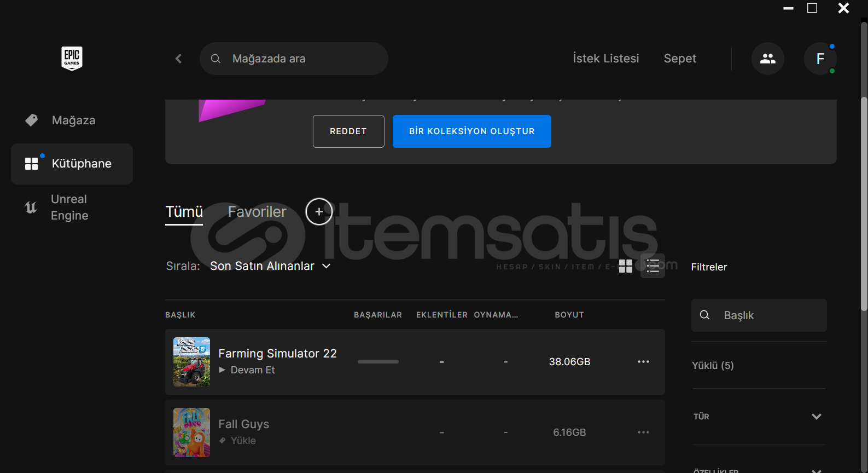Click the 6.16GB size value
This screenshot has height=473, width=868.
pyautogui.click(x=569, y=432)
